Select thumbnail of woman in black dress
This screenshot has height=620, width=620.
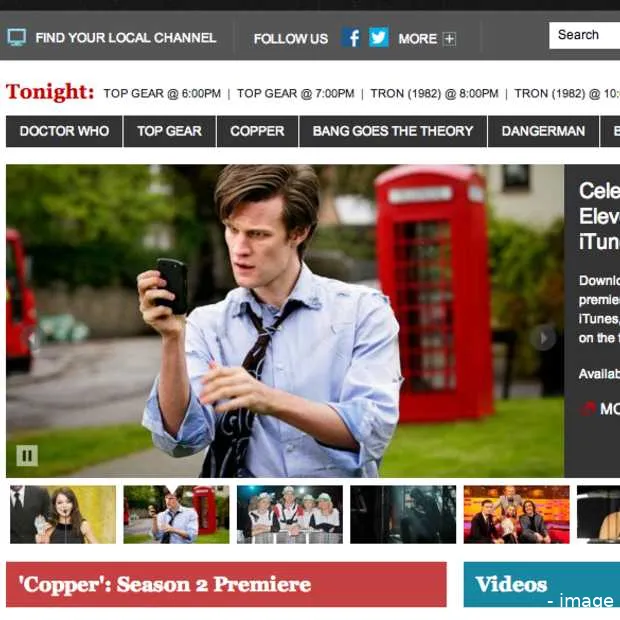click(x=63, y=514)
